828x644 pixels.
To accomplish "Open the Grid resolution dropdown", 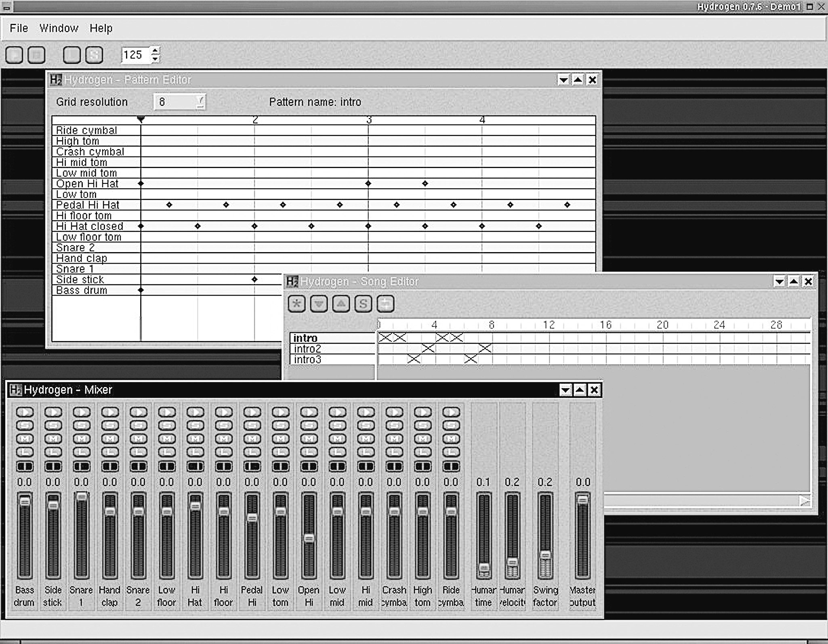I will point(180,102).
